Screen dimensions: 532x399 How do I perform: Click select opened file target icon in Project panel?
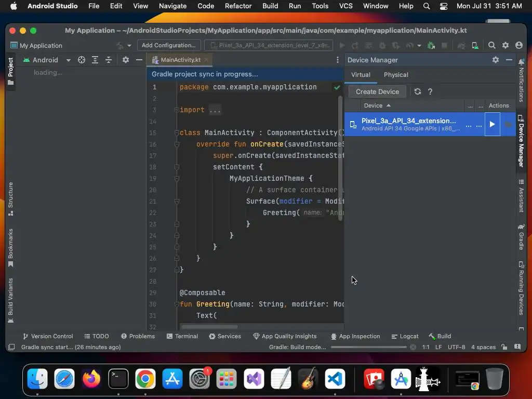(82, 60)
